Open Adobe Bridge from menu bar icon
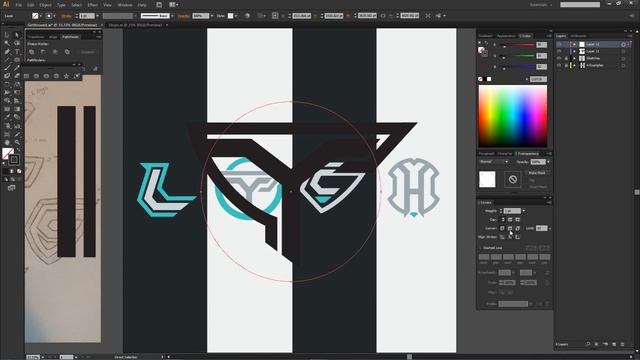This screenshot has height=360, width=640. 159,5
